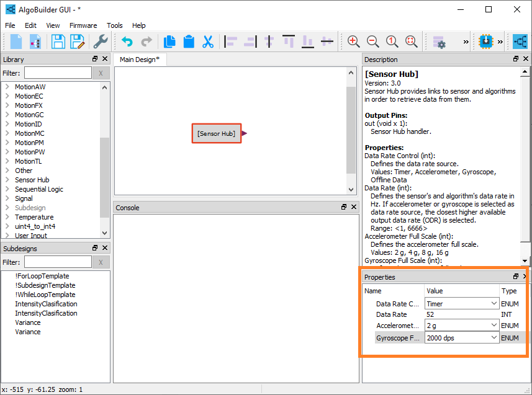Copy the selected block
This screenshot has width=532, height=395.
[x=169, y=42]
